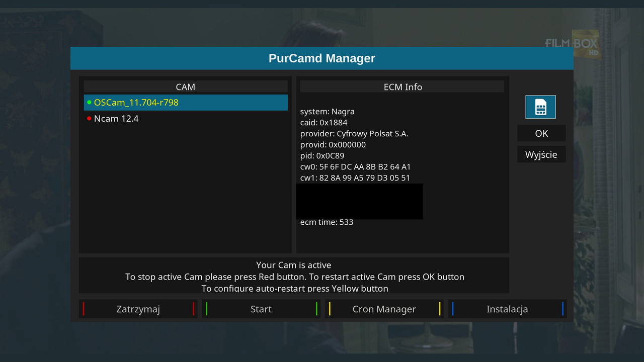The height and width of the screenshot is (362, 644).
Task: Click 'Your Cam is active' status text
Action: click(294, 265)
